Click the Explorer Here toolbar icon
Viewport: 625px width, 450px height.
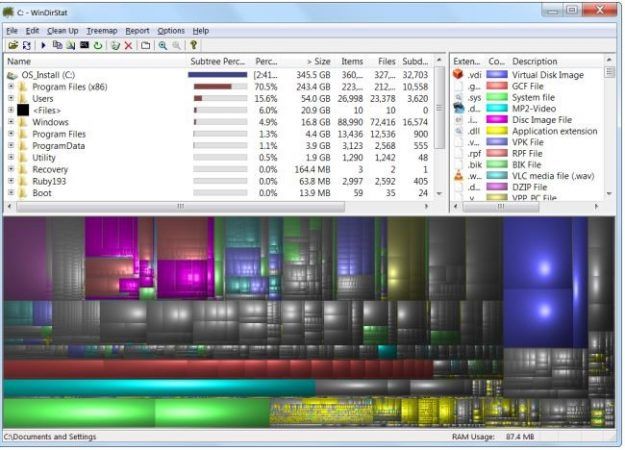(x=71, y=45)
